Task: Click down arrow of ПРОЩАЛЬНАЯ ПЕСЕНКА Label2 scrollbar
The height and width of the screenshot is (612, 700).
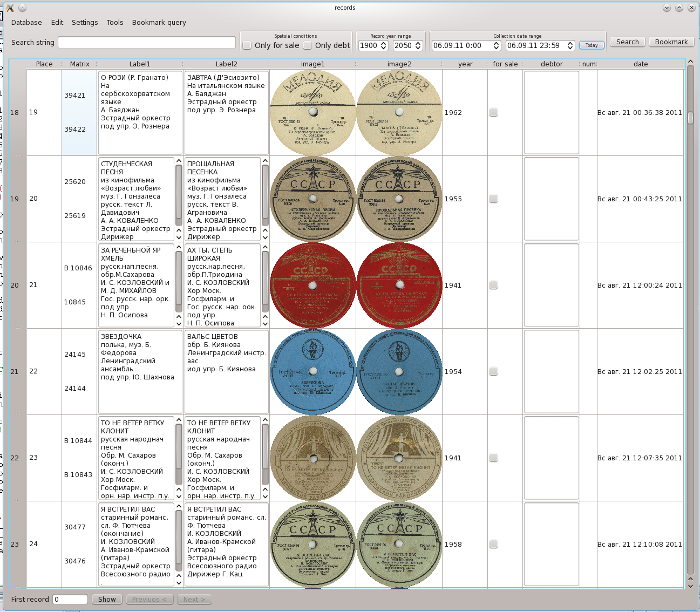Action: 265,237
